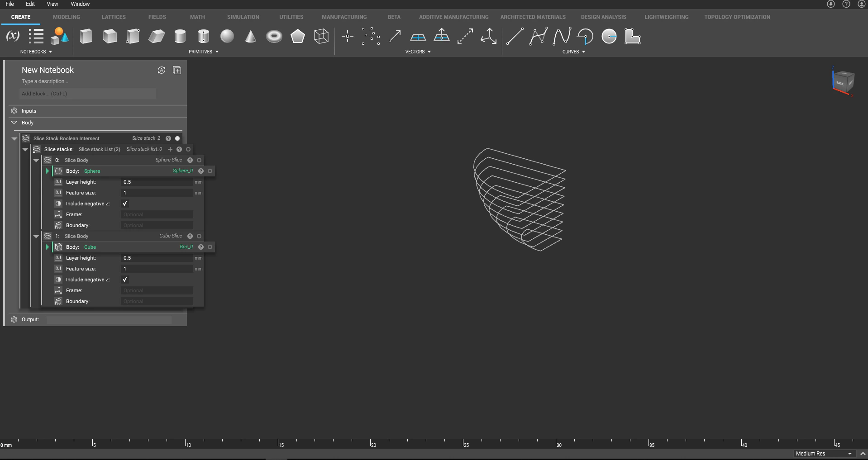Open the File menu

pos(9,4)
